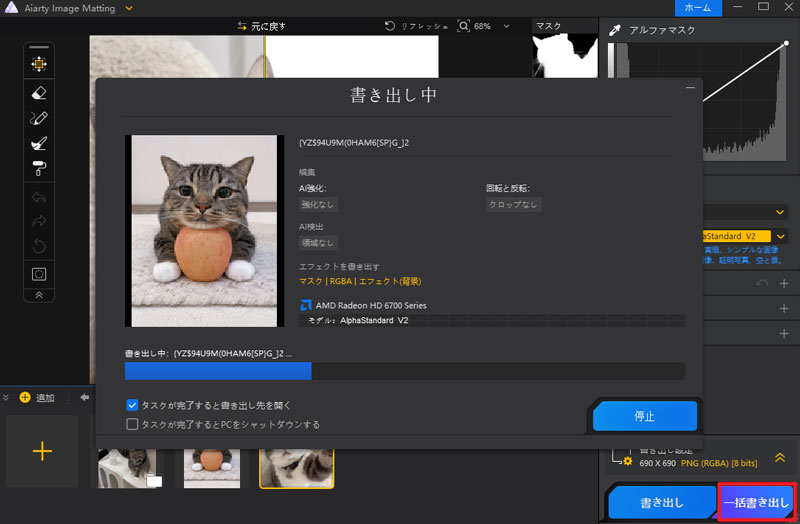The height and width of the screenshot is (524, 800).
Task: Click the redo arrow in left toolbar
Action: point(39,221)
